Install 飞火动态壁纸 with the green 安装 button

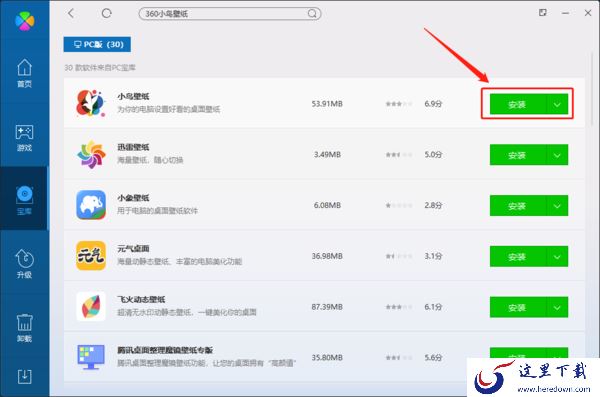click(x=518, y=307)
